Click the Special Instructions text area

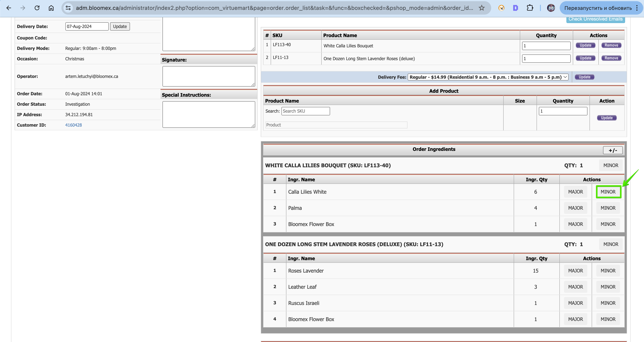(x=209, y=114)
